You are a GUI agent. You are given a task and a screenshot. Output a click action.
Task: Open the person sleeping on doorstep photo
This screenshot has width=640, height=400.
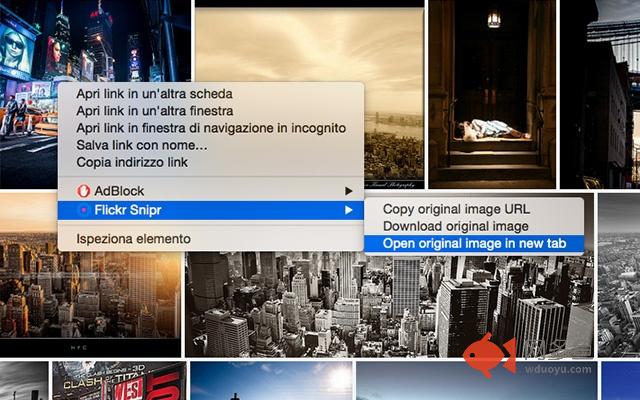[x=492, y=94]
